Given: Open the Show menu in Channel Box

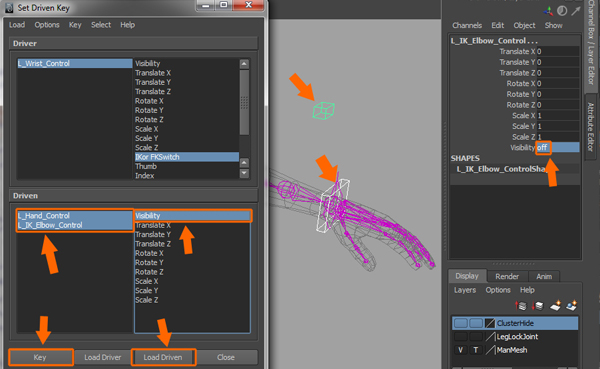Looking at the screenshot, I should coord(553,25).
